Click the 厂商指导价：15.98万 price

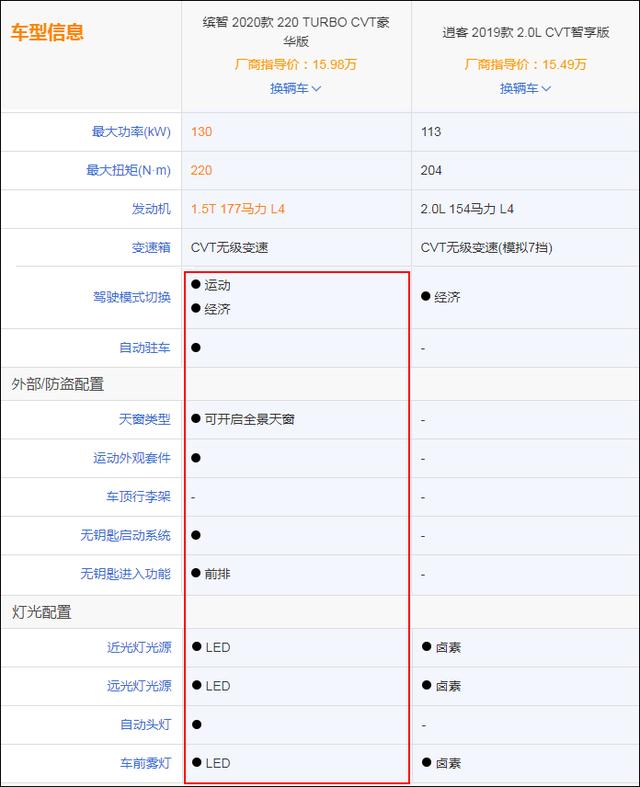click(296, 64)
